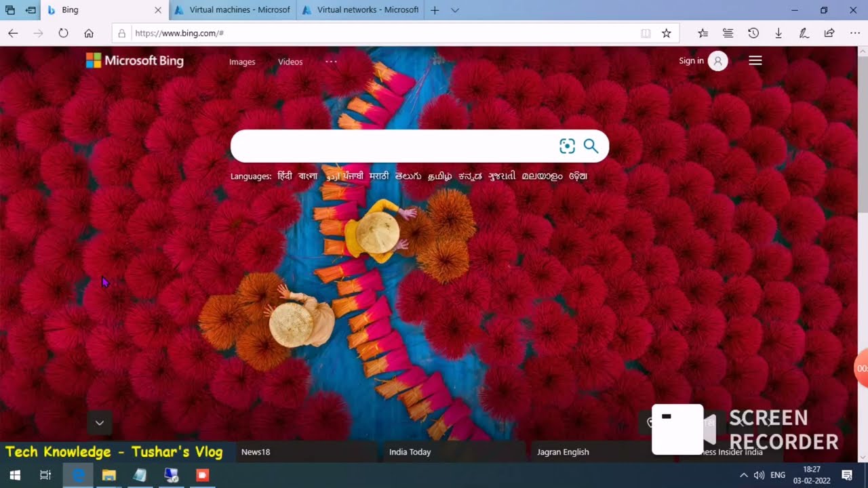The height and width of the screenshot is (488, 868).
Task: Open Edge Settings and more menu
Action: (x=854, y=33)
